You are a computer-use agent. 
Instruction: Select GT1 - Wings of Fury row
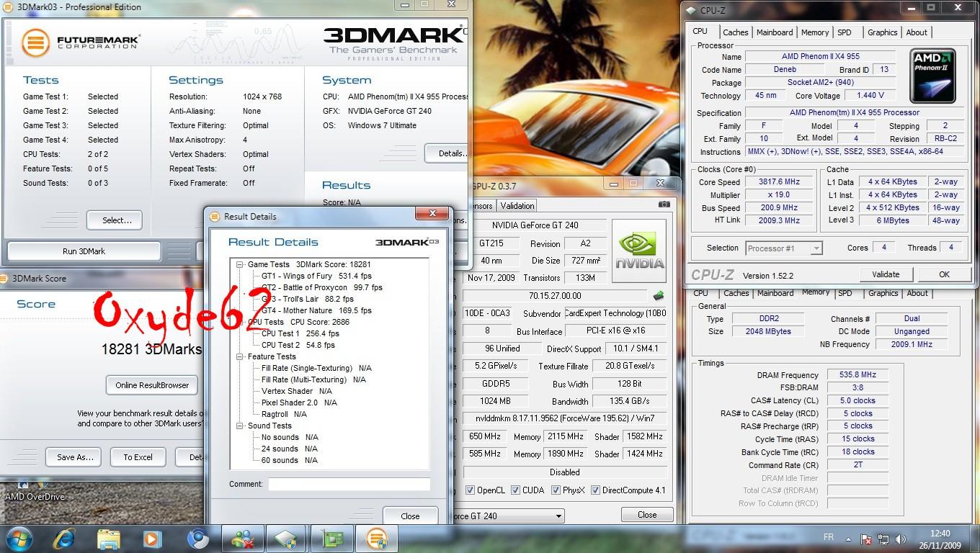[x=316, y=276]
